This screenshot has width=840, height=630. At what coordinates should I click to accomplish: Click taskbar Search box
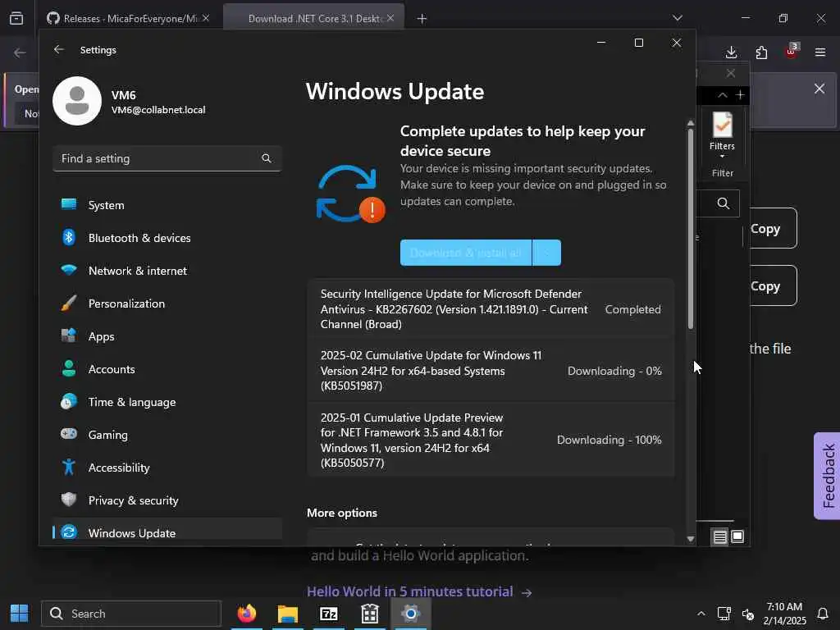(131, 614)
